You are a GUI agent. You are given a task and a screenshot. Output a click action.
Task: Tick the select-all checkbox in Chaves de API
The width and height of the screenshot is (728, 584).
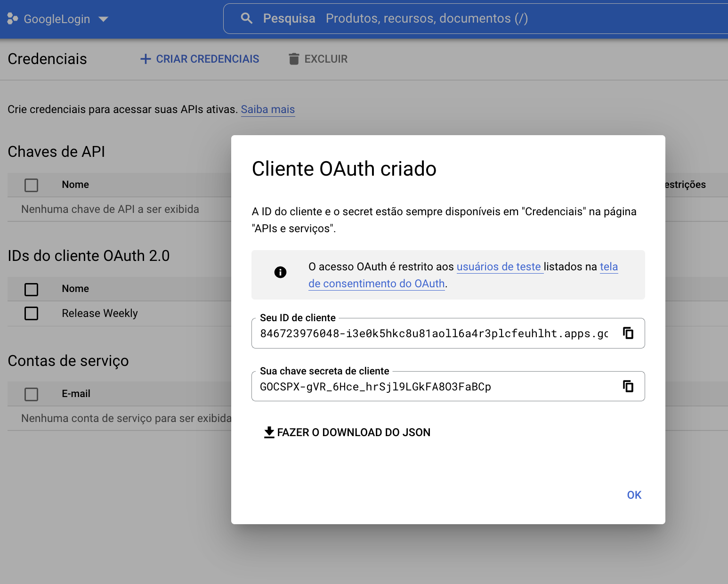click(x=31, y=185)
